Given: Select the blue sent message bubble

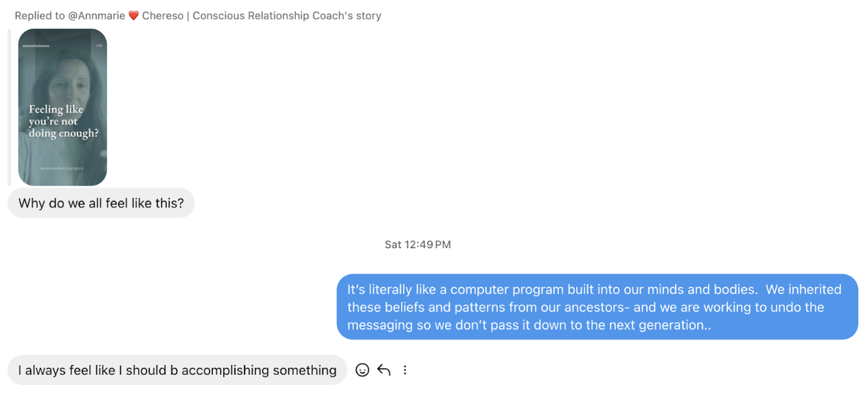Looking at the screenshot, I should click(597, 307).
